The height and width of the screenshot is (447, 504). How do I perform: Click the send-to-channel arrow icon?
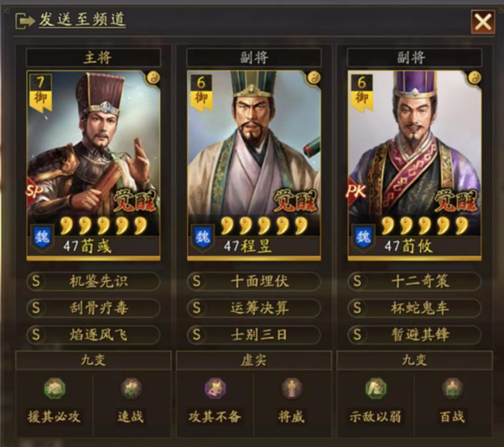click(x=25, y=21)
